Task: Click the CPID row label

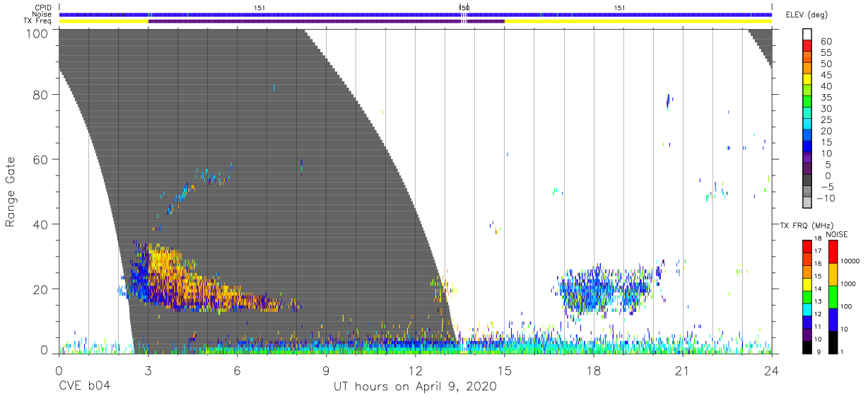Action: (42, 8)
